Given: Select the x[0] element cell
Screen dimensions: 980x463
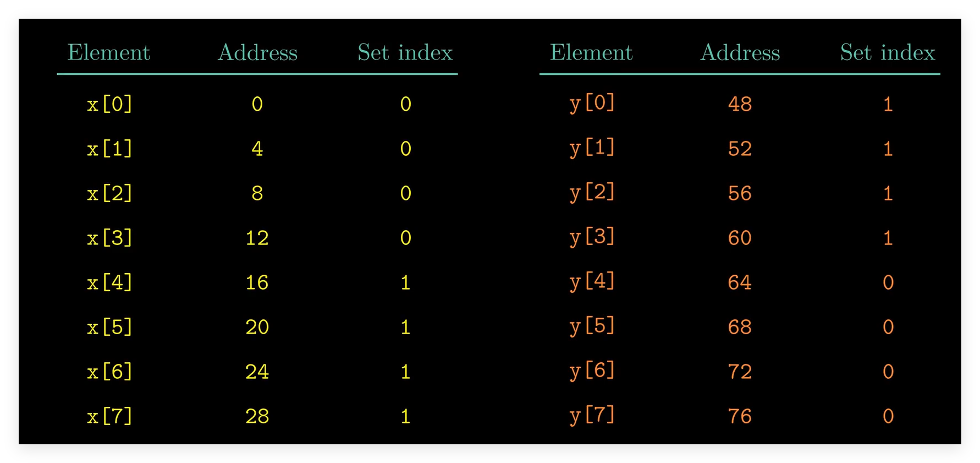Looking at the screenshot, I should [x=109, y=104].
